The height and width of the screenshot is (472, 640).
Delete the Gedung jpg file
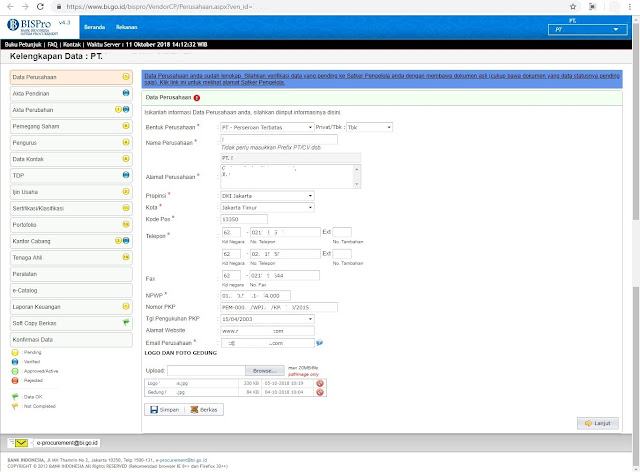click(320, 392)
